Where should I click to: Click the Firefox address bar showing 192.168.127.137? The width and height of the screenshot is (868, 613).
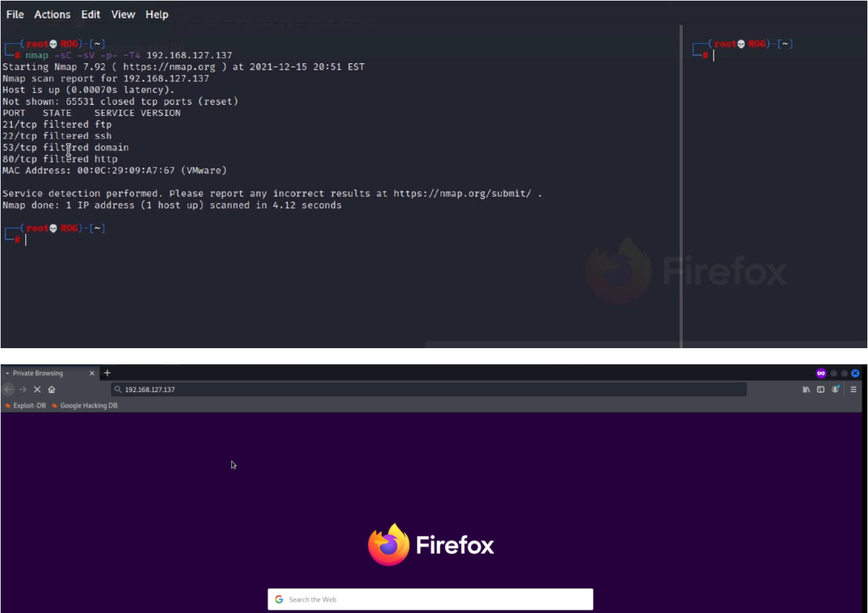click(429, 390)
